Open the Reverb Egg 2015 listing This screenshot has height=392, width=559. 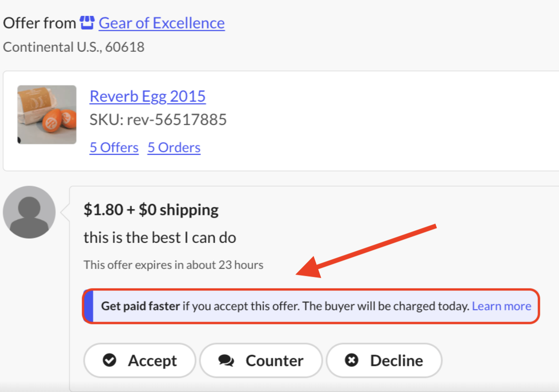147,96
